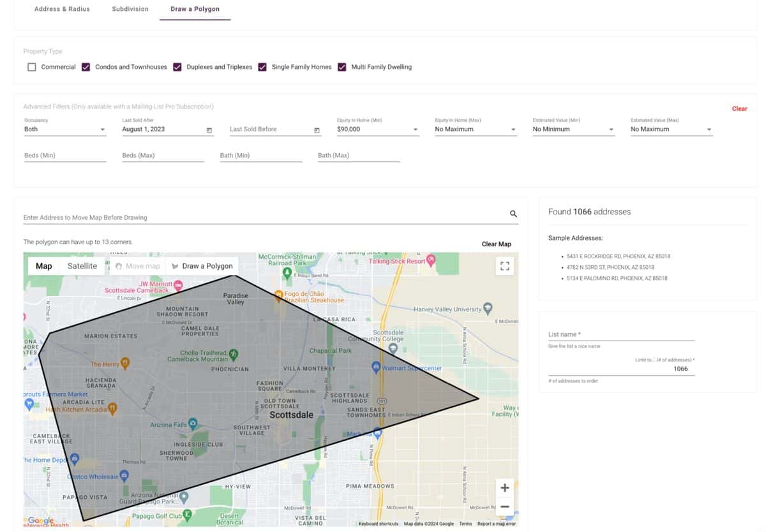Switch map to Satellite view
766x532 pixels.
(x=82, y=266)
